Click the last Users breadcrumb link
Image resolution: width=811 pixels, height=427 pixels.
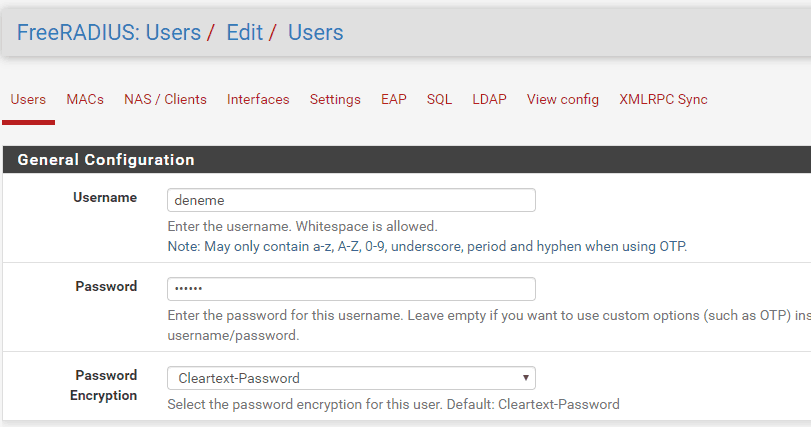coord(315,33)
